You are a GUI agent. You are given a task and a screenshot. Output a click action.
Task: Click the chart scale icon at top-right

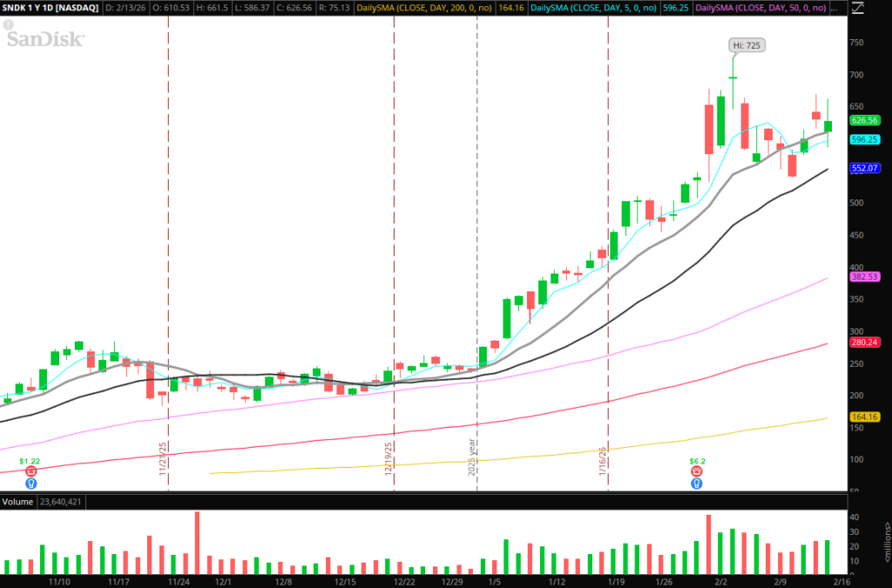click(x=857, y=8)
